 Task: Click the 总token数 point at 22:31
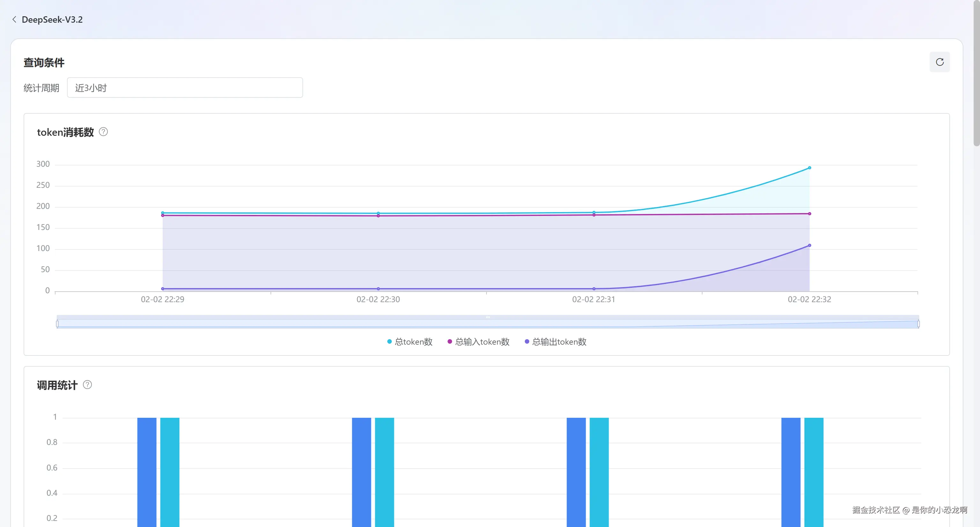coord(594,212)
